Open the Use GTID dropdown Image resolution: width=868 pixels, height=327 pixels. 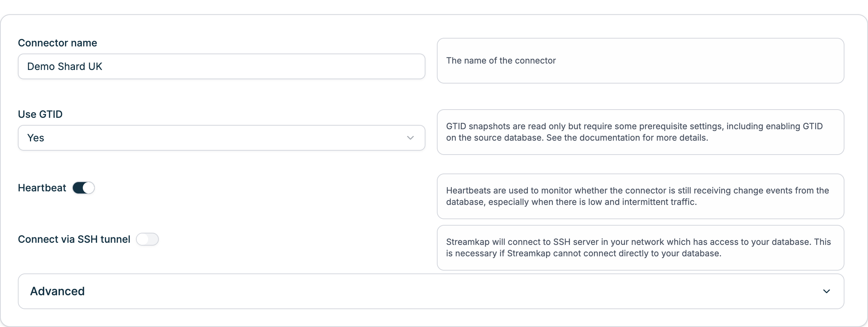tap(221, 138)
